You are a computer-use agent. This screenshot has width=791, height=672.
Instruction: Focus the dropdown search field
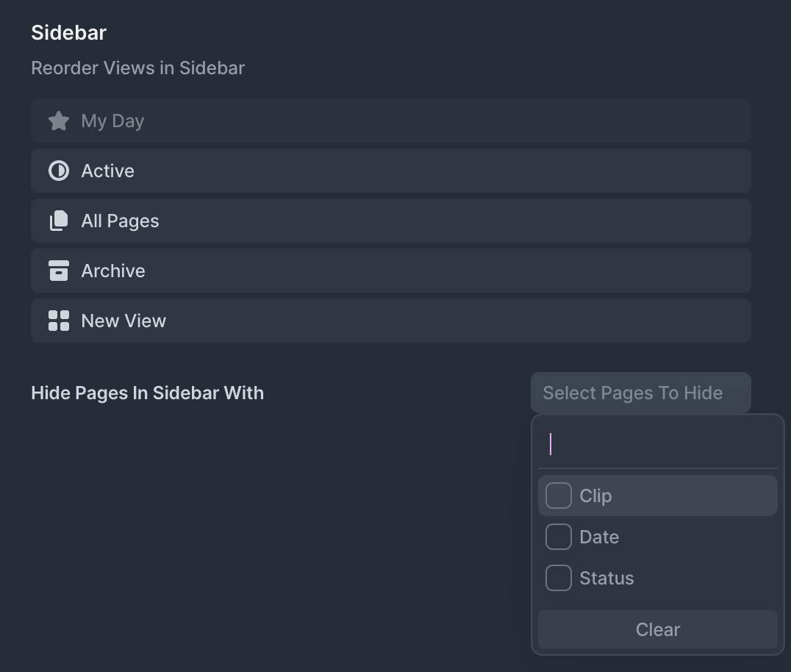658,445
